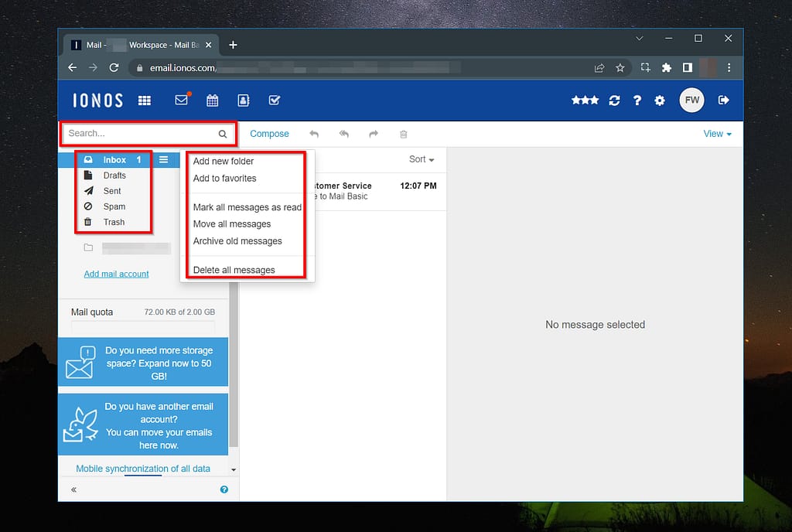The width and height of the screenshot is (792, 532).
Task: Go forward in browser history
Action: [x=94, y=67]
